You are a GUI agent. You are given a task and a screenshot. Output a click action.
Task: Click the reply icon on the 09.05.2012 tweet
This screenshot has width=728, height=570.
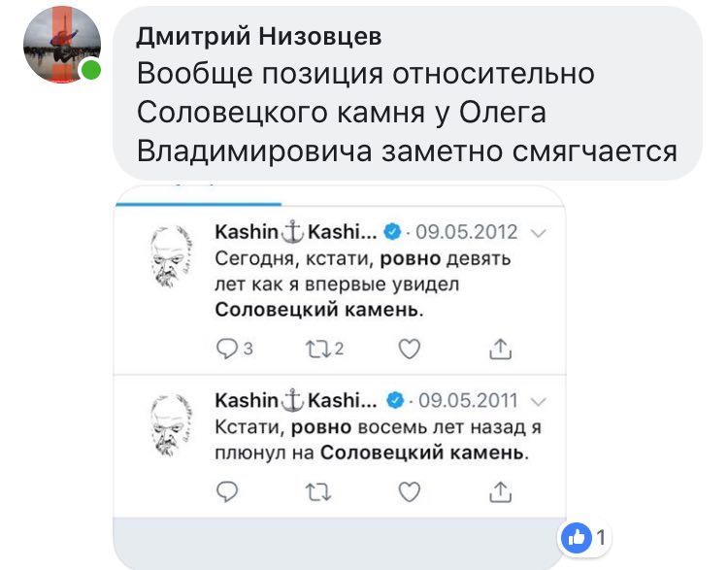pos(226,349)
